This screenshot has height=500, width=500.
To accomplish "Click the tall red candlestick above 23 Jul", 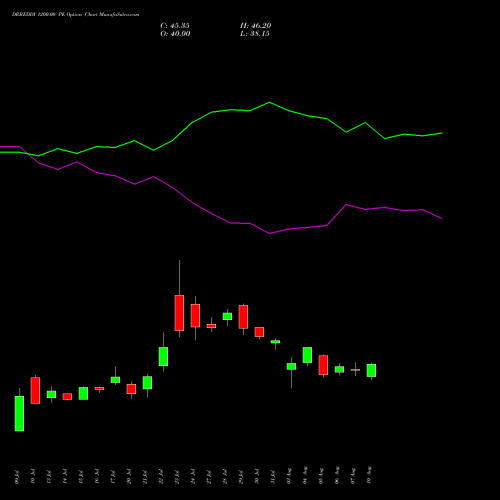I will pos(179,313).
